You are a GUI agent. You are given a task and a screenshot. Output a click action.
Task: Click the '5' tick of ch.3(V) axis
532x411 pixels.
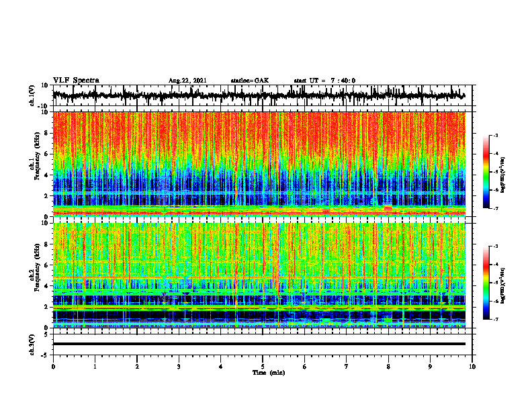tap(46, 334)
